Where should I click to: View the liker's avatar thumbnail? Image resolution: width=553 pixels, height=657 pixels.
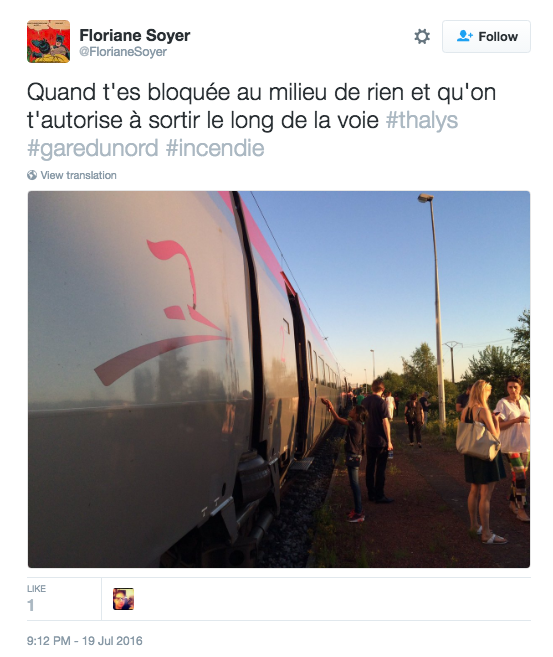(123, 599)
